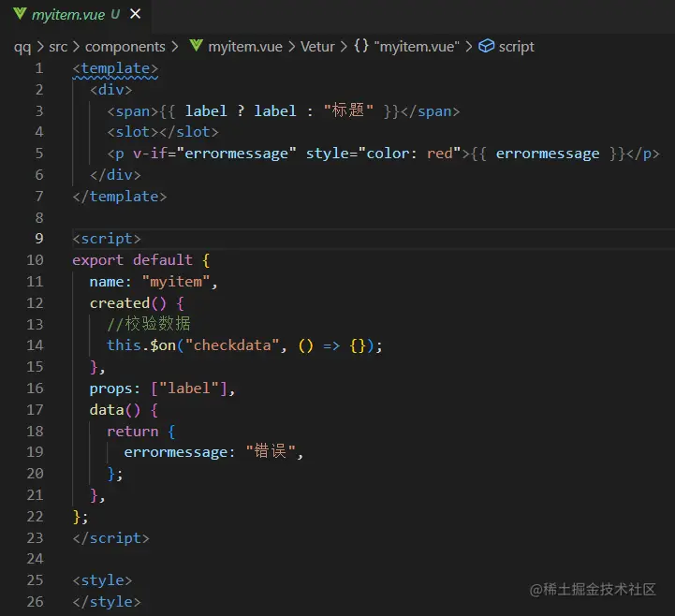Open the myitem.vue file breadcrumb
Screen dimensions: 675x616
point(245,47)
